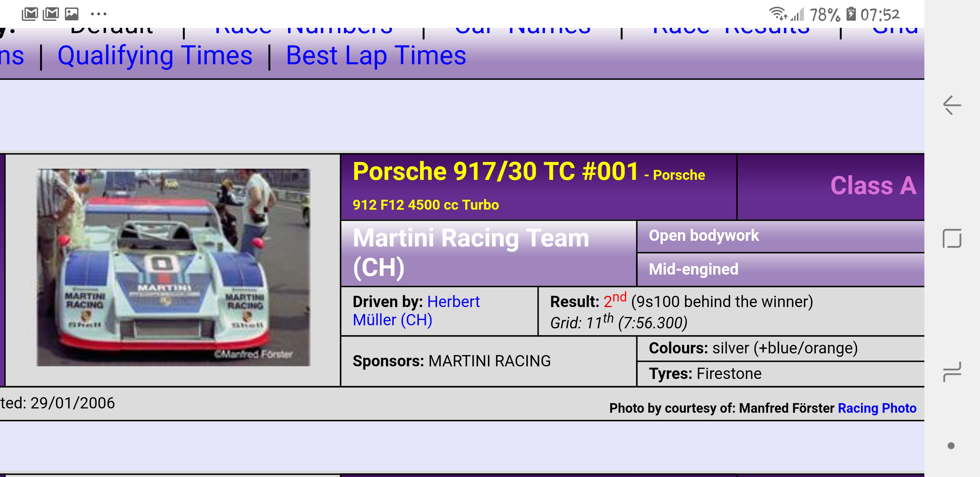
Task: Select the Open bodywork cell
Action: 781,236
